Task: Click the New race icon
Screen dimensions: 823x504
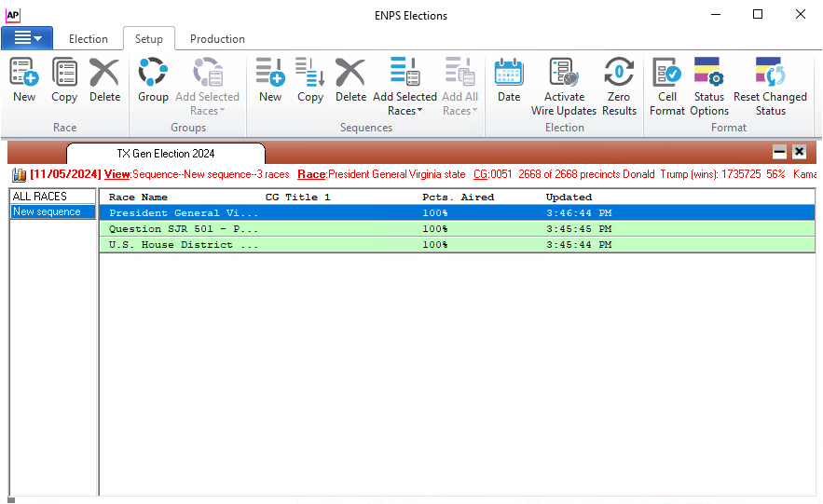Action: pyautogui.click(x=24, y=72)
